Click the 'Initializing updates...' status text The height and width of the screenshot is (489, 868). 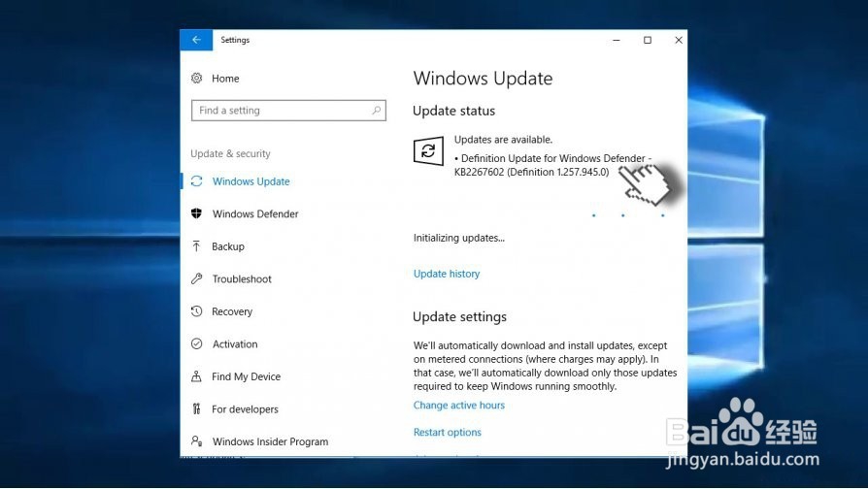[x=459, y=238]
